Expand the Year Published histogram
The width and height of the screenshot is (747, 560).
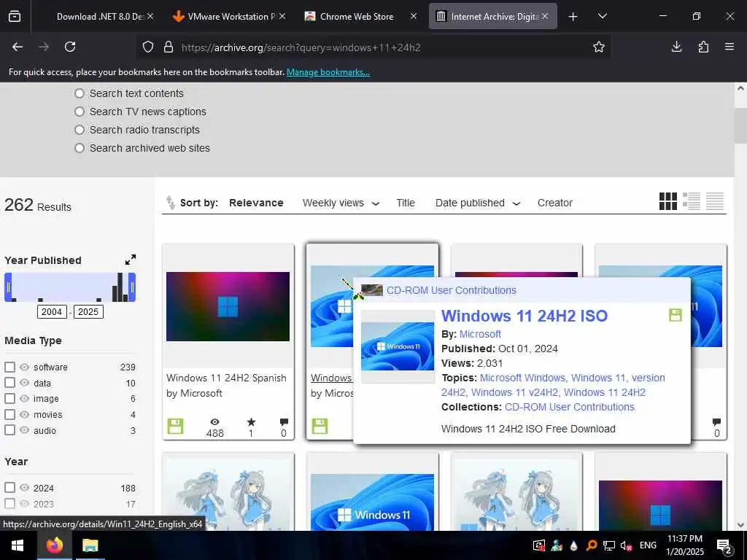coord(130,260)
